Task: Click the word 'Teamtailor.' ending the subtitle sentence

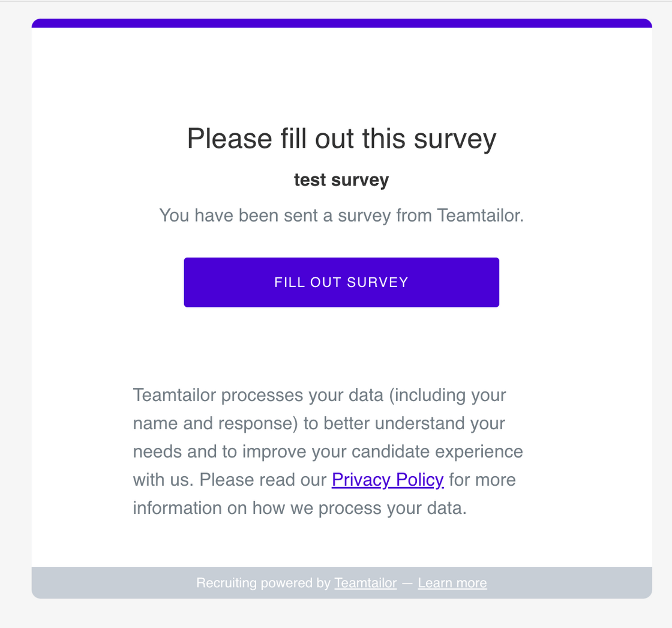Action: 481,215
